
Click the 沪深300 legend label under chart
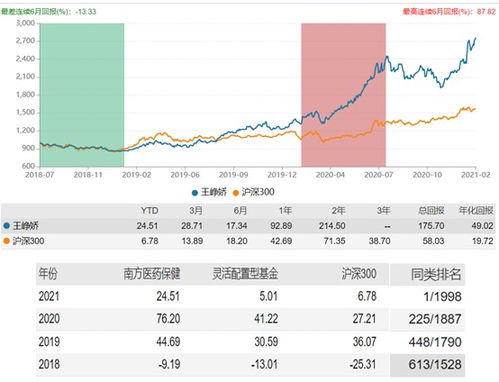tap(258, 192)
